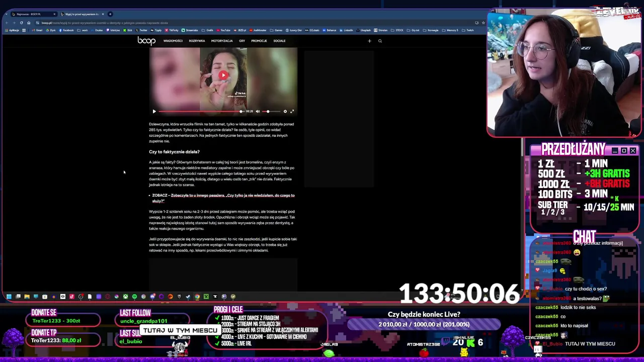
Task: Open the ROZRYWKA menu section
Action: pos(197,41)
